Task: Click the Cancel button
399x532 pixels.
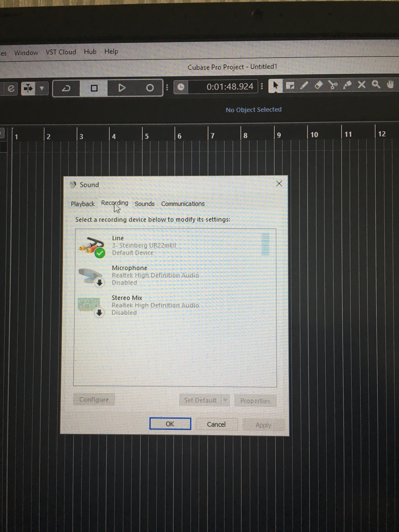Action: [217, 424]
